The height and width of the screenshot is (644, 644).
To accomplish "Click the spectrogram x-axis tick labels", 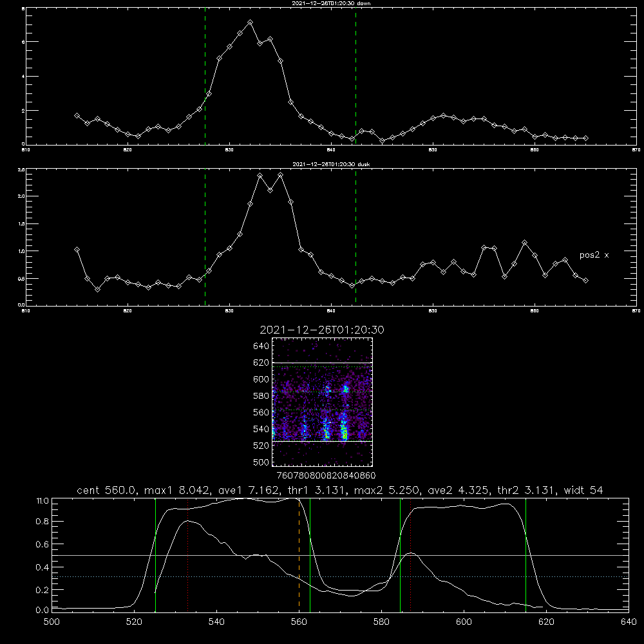I will tap(326, 475).
